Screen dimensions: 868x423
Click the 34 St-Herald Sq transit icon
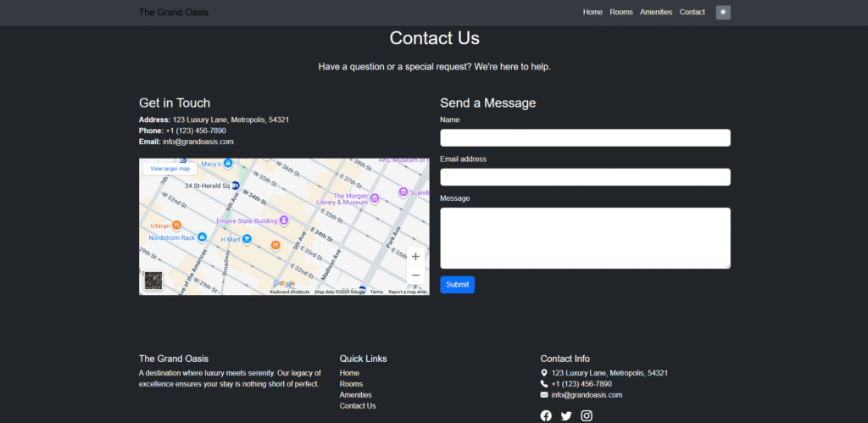(236, 186)
